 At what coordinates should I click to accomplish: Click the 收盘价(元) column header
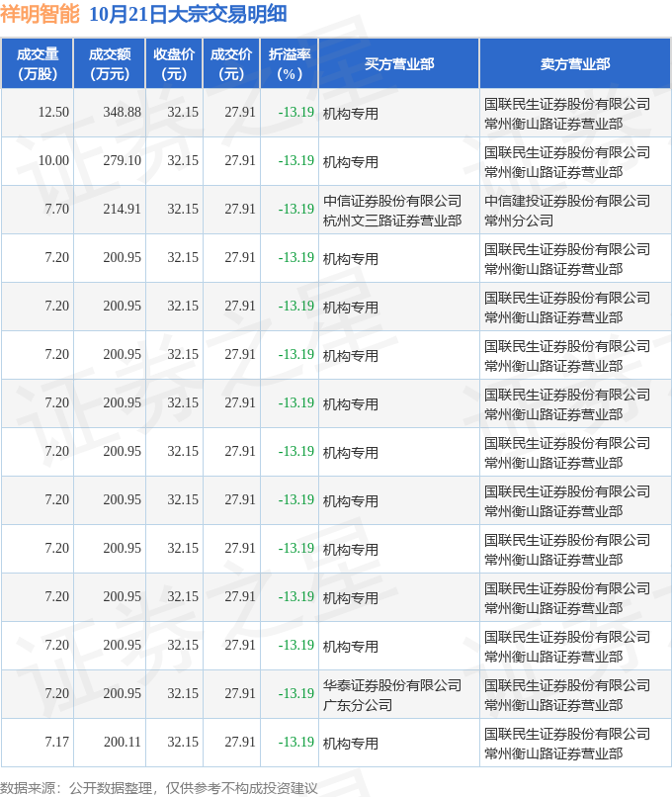pyautogui.click(x=174, y=64)
